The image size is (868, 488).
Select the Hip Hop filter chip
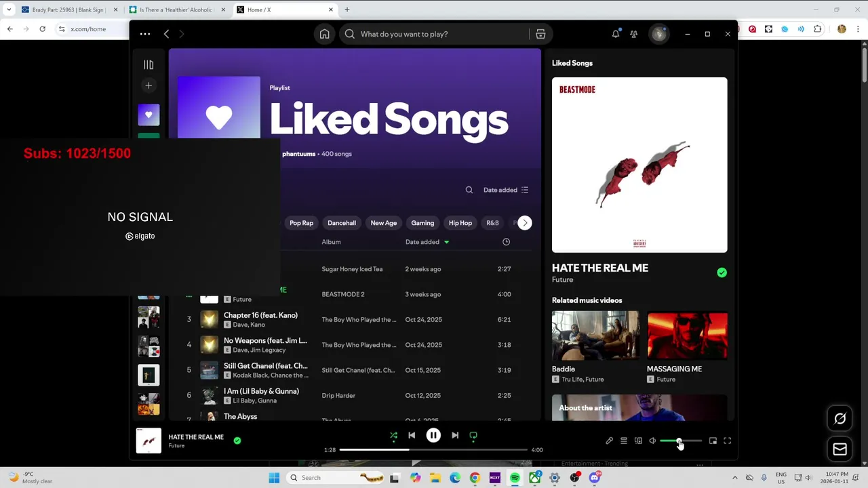pyautogui.click(x=460, y=223)
